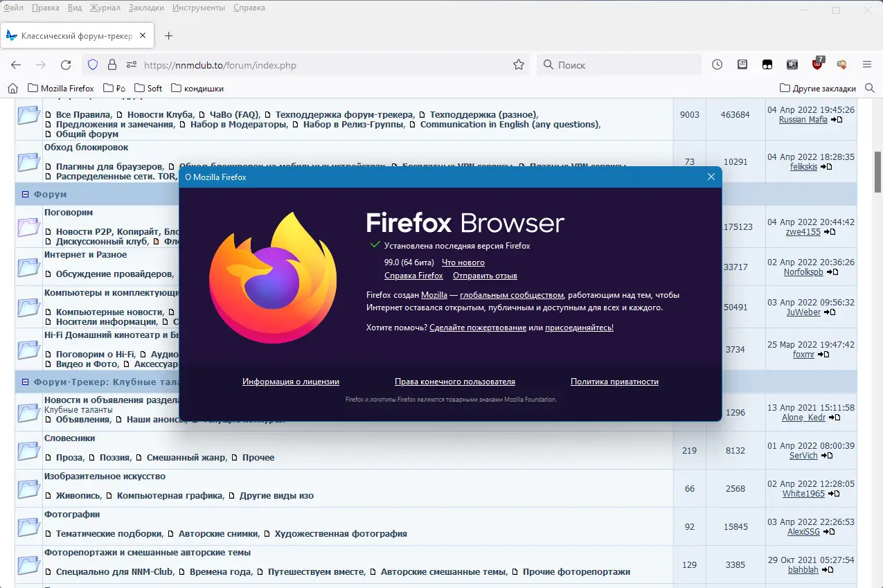Click the folder icon beside Поговорим forum
Screen dimensions: 883x588
point(28,226)
